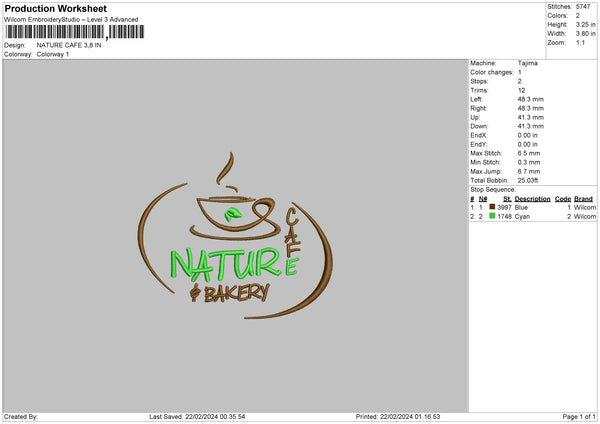The image size is (600, 424).
Task: Click the "Colorway:" label
Action: 18,54
